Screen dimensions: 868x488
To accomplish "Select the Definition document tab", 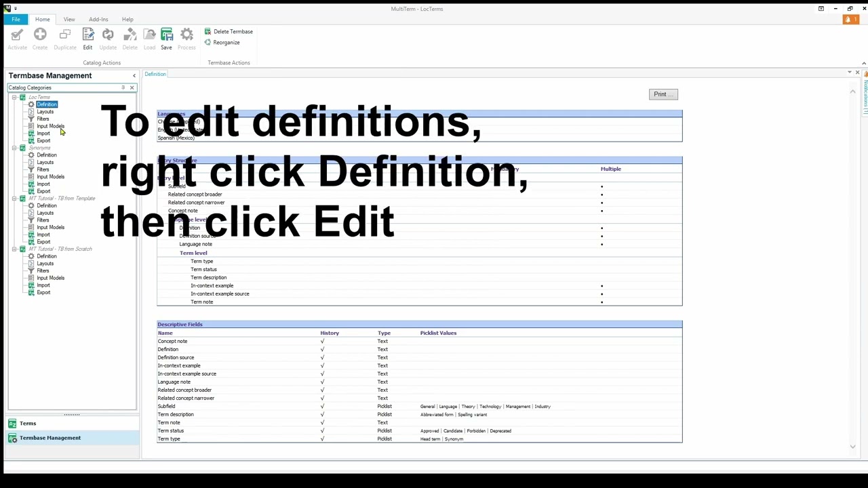I will (x=155, y=74).
